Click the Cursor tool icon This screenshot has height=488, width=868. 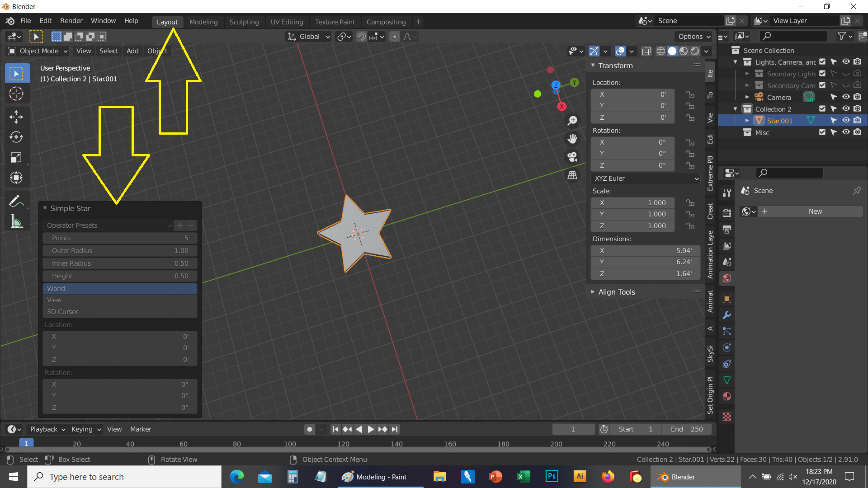point(16,94)
